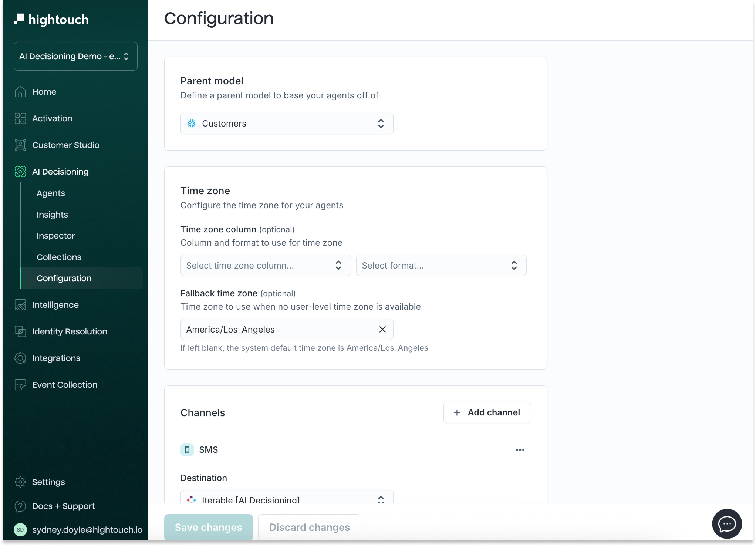This screenshot has width=756, height=546.
Task: Click the Identity Resolution icon
Action: click(20, 331)
